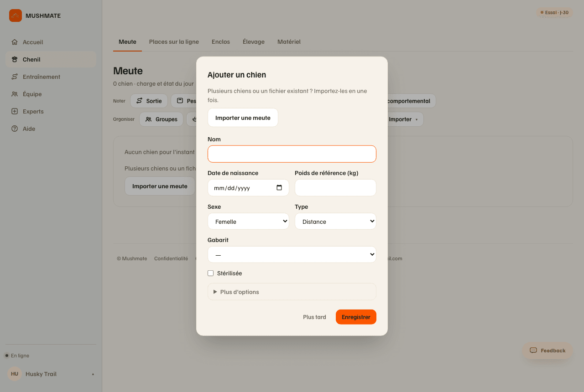This screenshot has width=584, height=392.
Task: Open the date picker calendar icon
Action: tap(279, 188)
